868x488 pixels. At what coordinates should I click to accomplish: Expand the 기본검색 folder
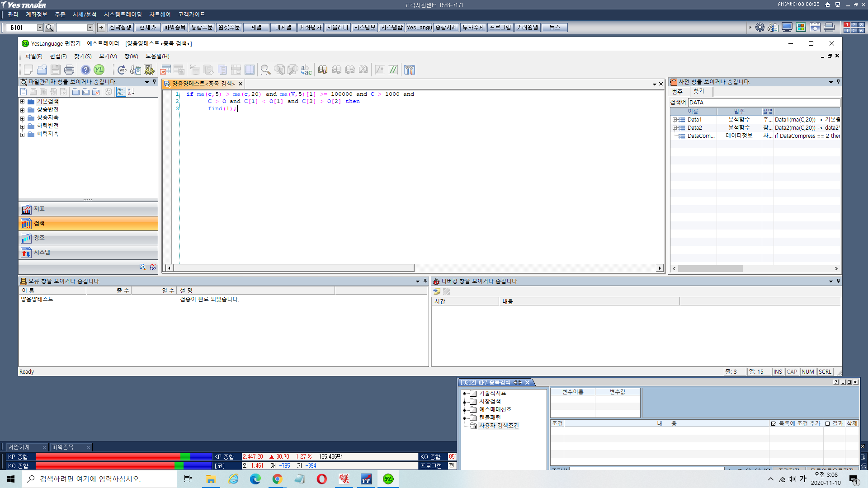pos(22,102)
